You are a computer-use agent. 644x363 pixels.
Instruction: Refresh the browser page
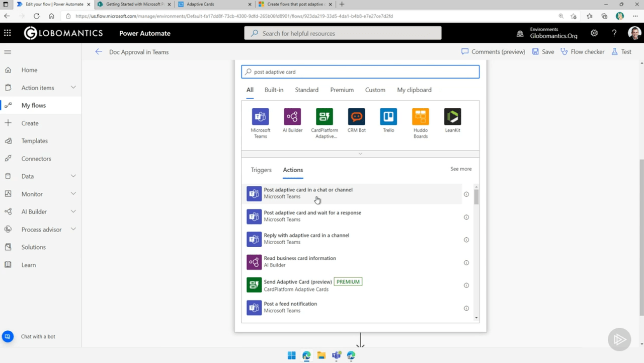[36, 16]
